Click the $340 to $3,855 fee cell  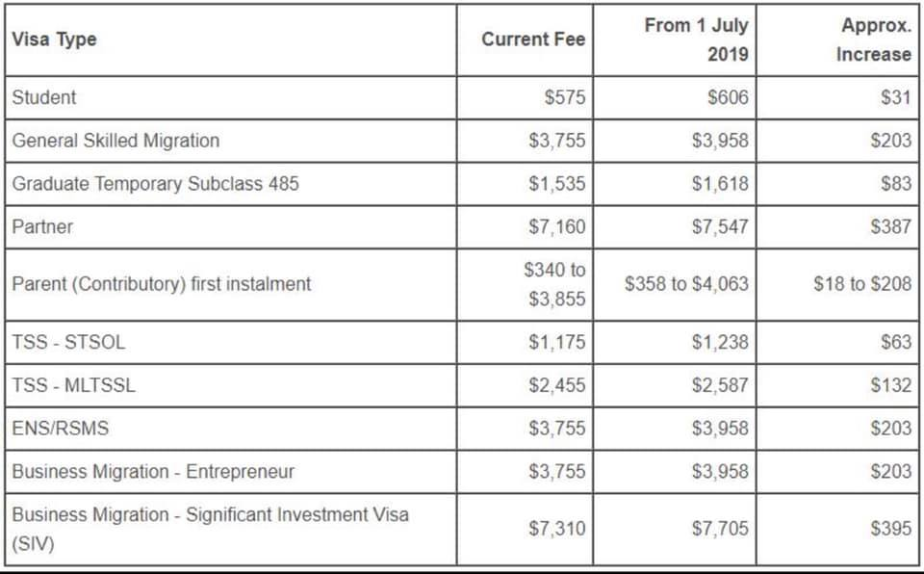554,284
